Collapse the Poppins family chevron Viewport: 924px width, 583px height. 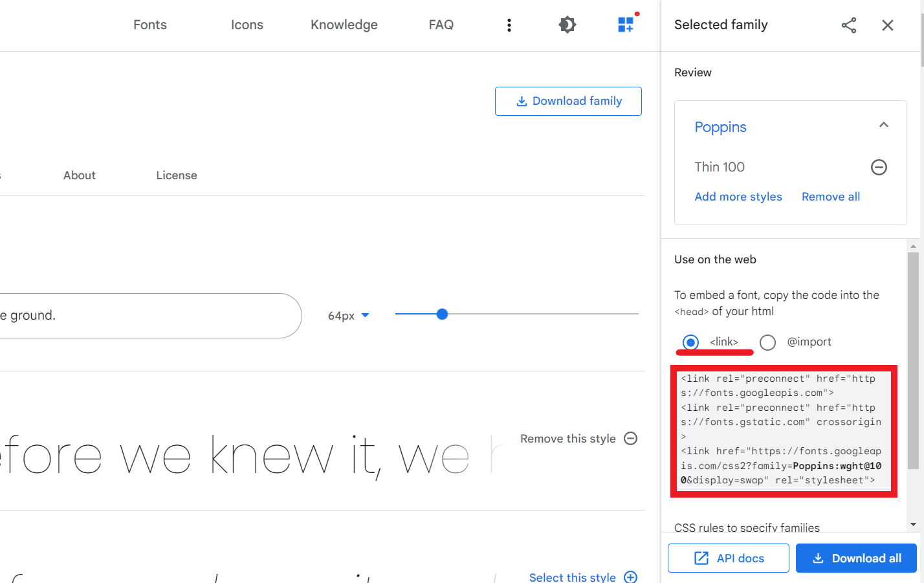[884, 125]
